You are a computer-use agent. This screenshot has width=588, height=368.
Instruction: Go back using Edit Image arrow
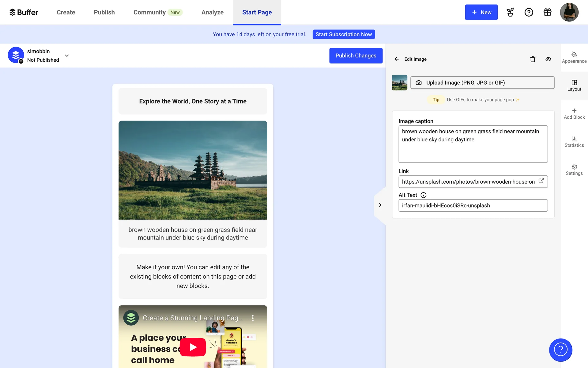397,59
